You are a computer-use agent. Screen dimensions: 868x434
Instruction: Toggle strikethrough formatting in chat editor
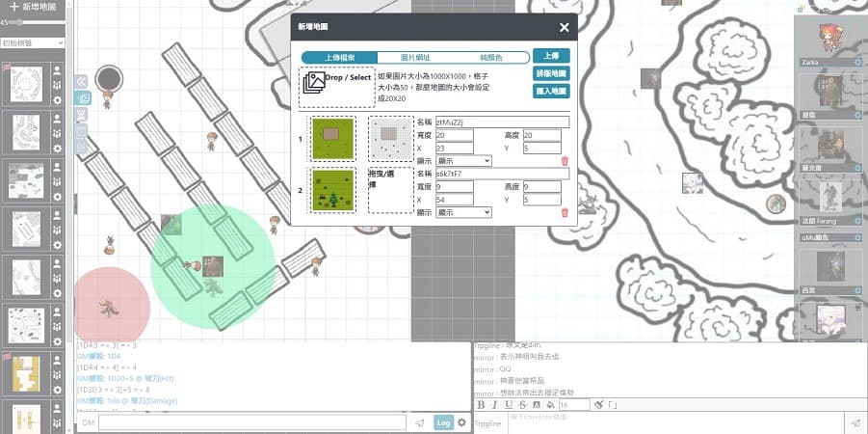[522, 404]
